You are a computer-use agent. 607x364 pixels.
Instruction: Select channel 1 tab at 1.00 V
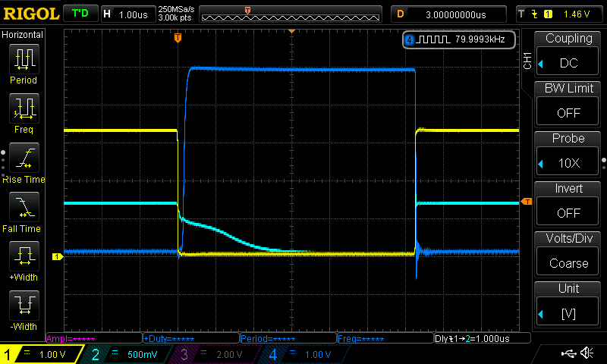[x=41, y=354]
